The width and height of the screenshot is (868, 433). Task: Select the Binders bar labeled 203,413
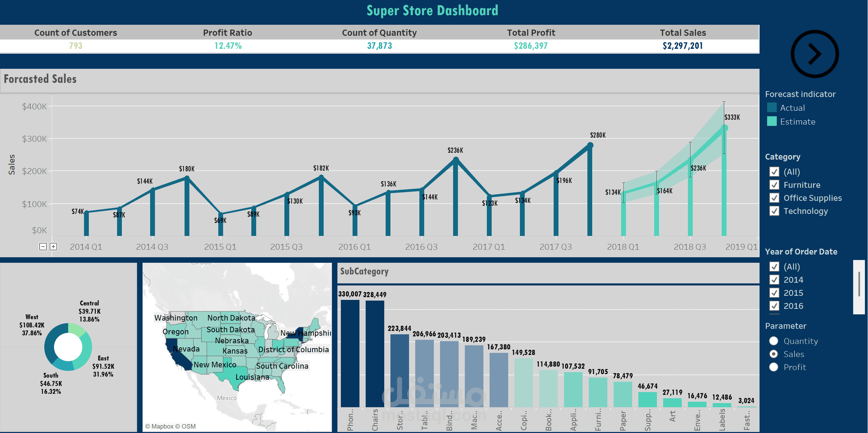449,374
